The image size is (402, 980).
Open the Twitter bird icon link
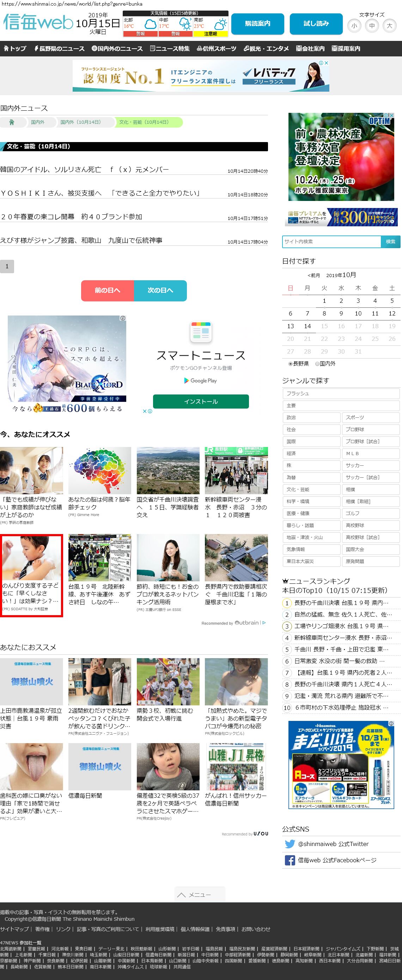click(x=290, y=844)
